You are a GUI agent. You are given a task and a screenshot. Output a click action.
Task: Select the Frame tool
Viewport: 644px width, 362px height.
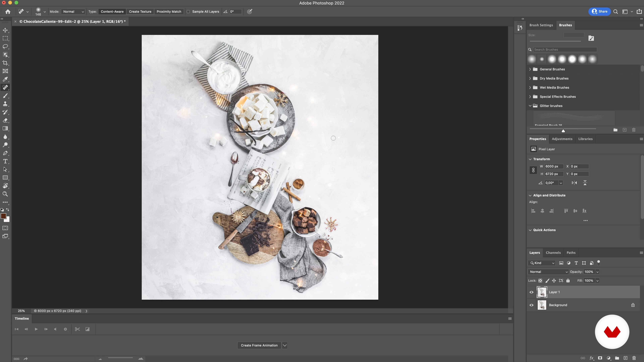point(5,71)
